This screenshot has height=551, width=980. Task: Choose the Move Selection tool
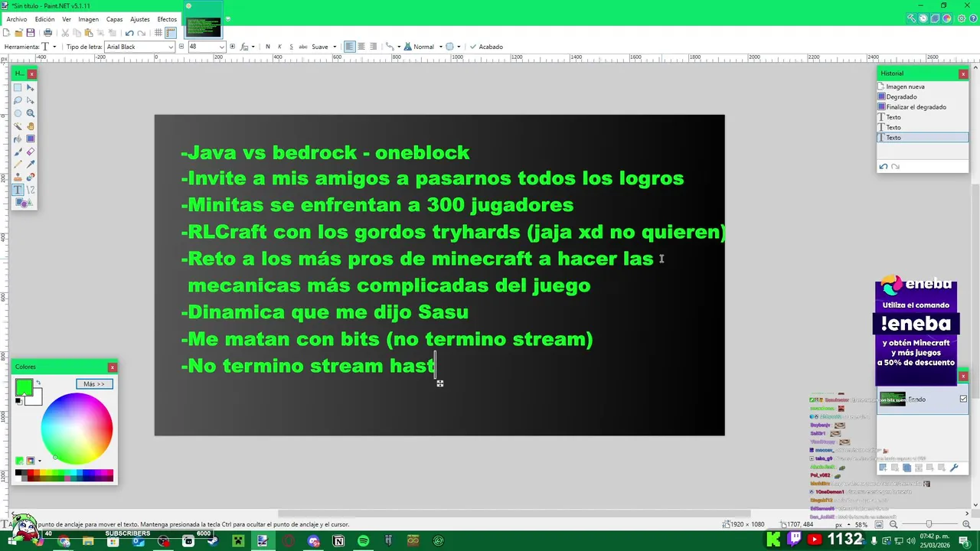point(31,100)
